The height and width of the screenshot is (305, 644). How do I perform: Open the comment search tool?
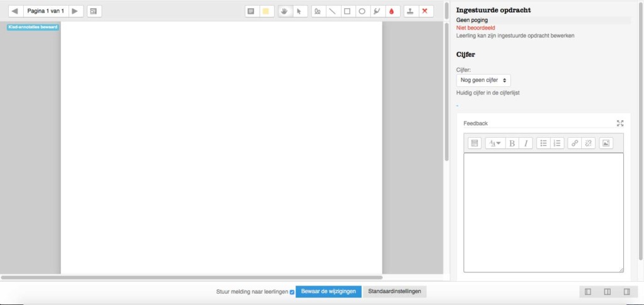coord(94,11)
